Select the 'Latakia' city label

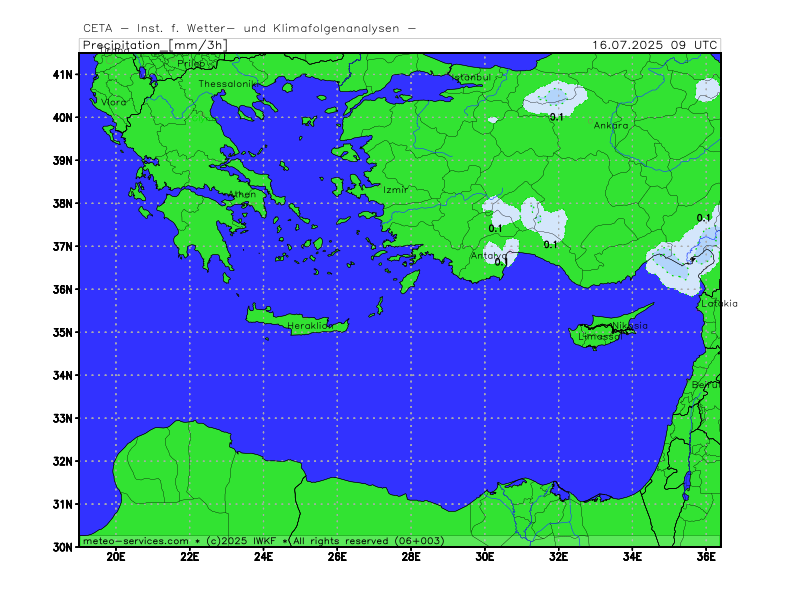pyautogui.click(x=719, y=304)
